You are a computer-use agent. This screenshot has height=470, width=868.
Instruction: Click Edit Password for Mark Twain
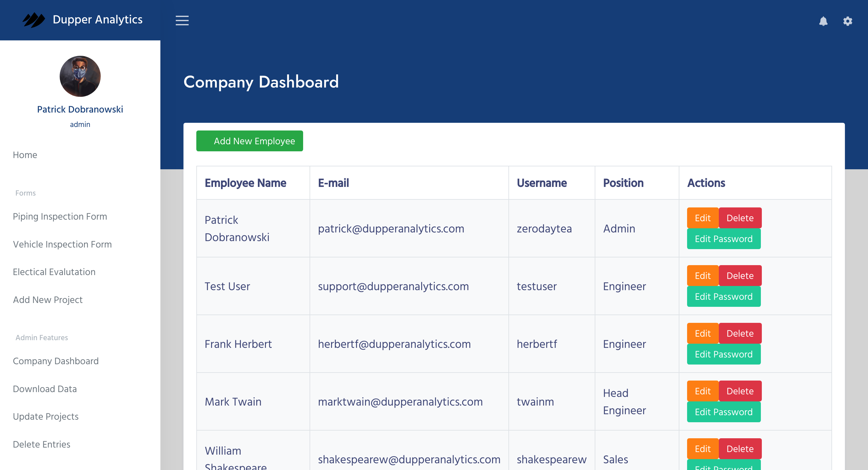(x=724, y=412)
